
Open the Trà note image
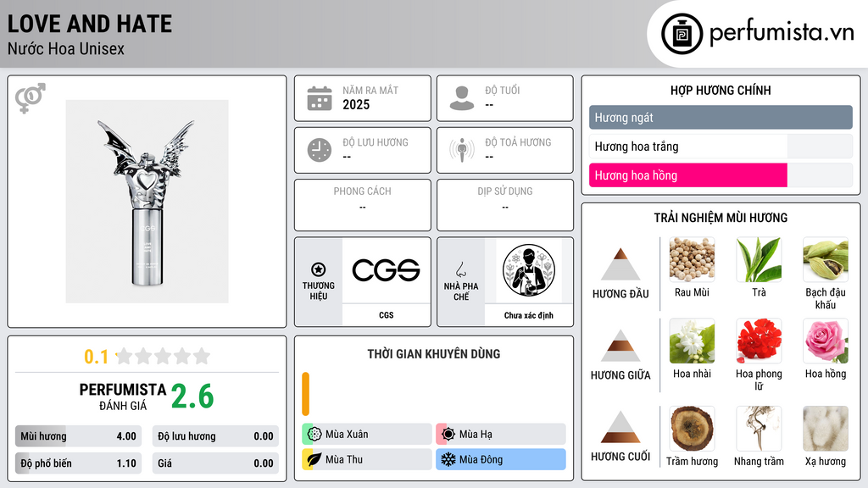(x=759, y=259)
